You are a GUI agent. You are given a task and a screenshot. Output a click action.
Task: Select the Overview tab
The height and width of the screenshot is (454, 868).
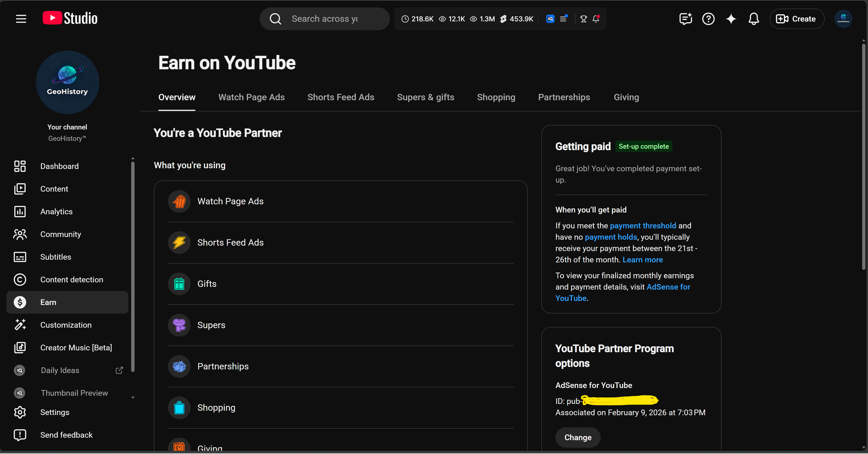(177, 97)
